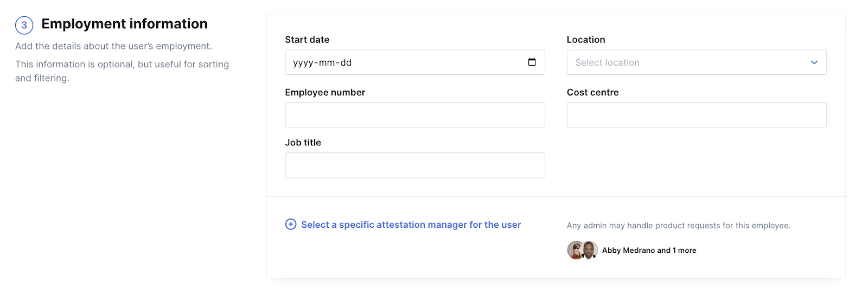Select the yyyy segment of Start date
Viewport: 868px width, 294px height.
[x=303, y=63]
